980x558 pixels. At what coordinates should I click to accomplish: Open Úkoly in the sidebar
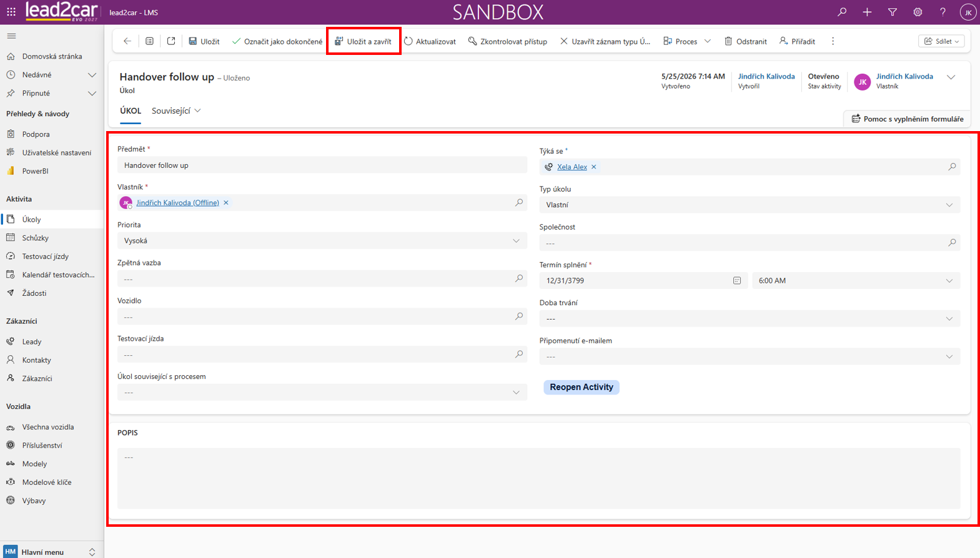coord(52,220)
